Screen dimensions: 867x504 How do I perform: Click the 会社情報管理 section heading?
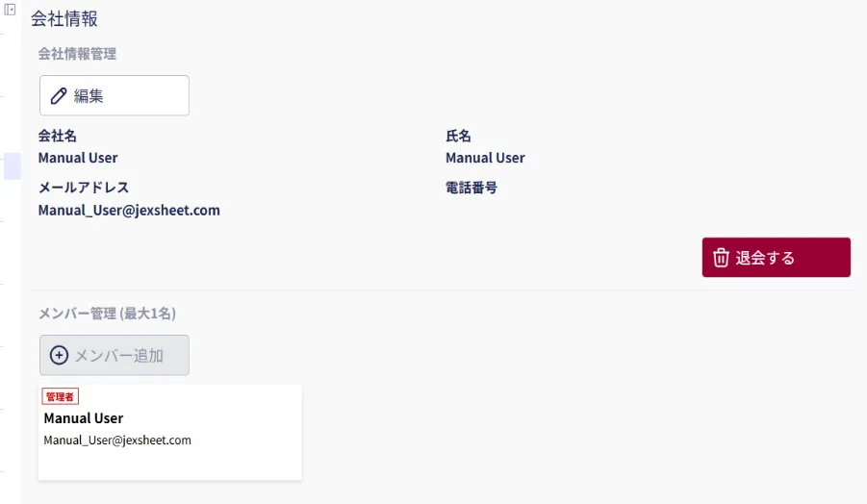click(77, 54)
